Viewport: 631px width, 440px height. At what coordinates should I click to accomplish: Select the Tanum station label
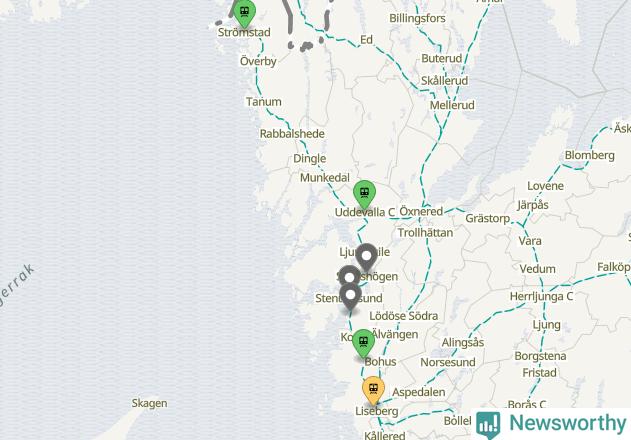264,102
